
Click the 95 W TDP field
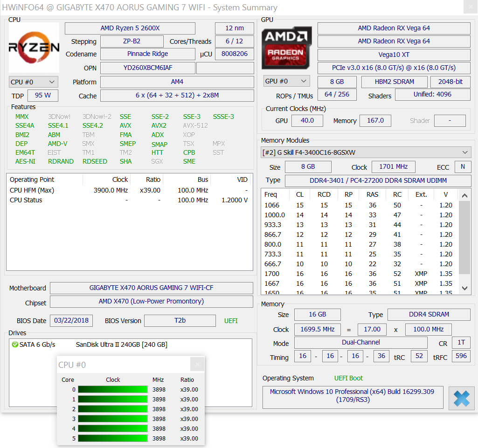coord(43,96)
